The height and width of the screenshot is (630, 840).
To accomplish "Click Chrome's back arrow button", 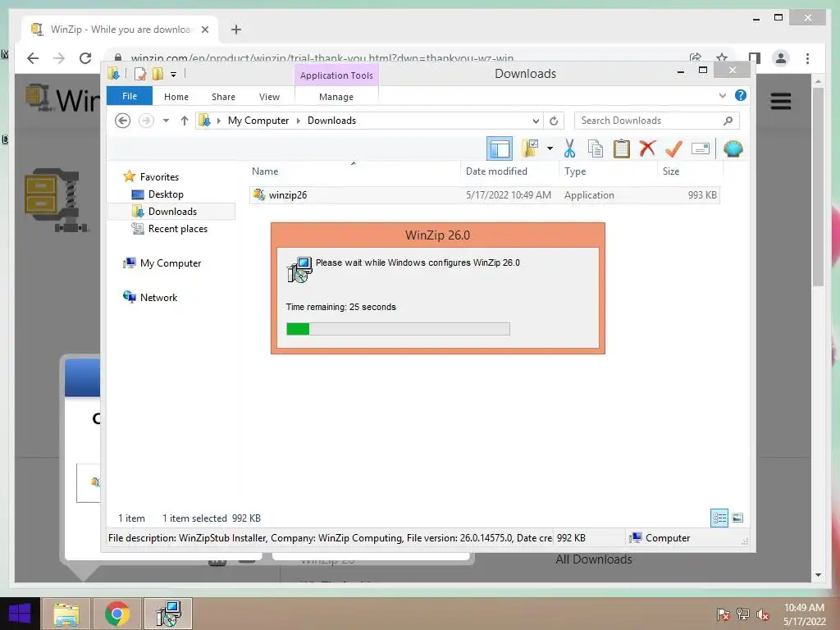I will (x=33, y=58).
